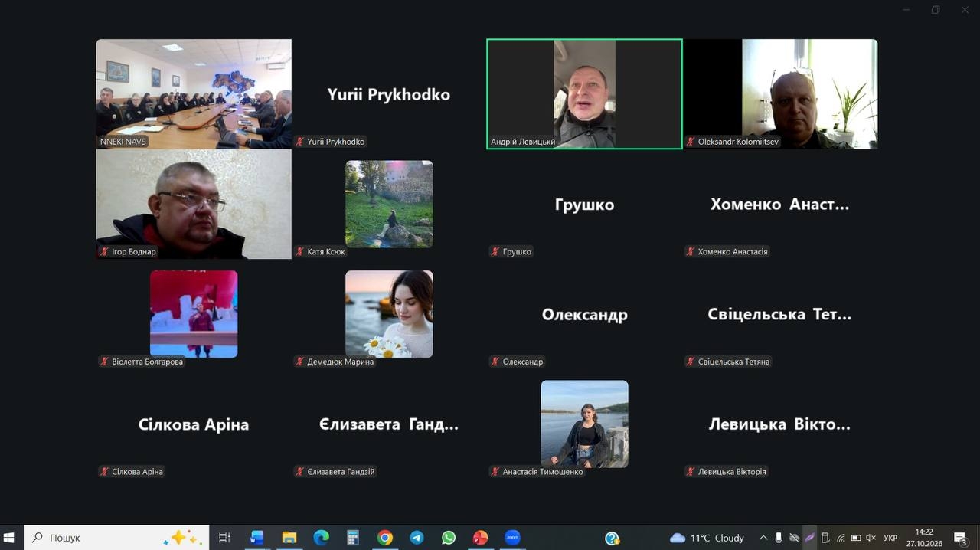Toggle the muted volume speaker tray icon
This screenshot has height=550, width=980.
tap(871, 538)
